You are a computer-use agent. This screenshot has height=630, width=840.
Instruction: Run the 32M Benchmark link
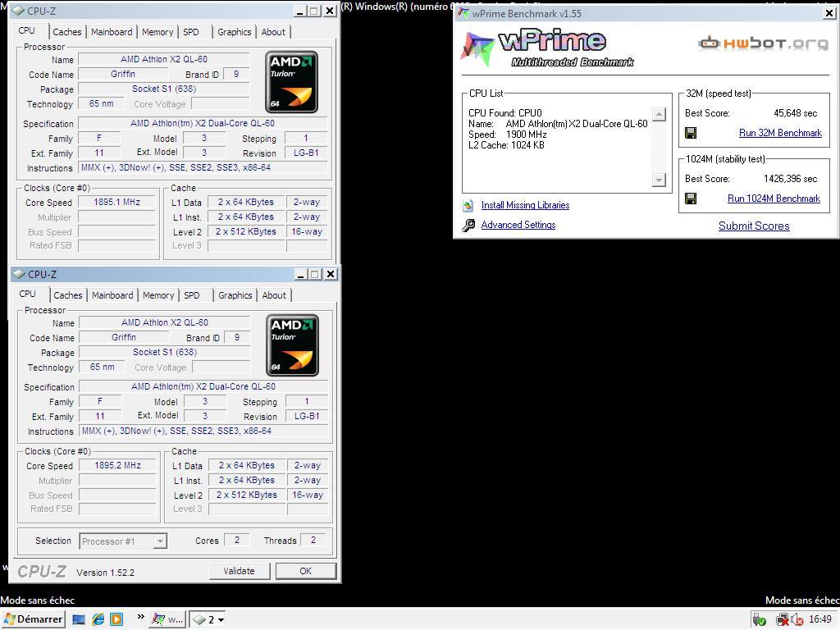pos(780,133)
